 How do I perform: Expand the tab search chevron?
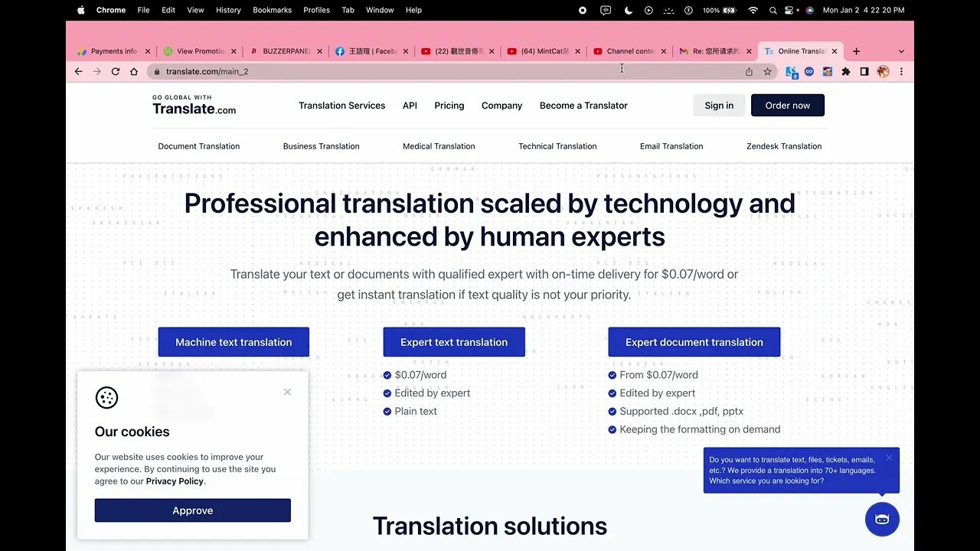pos(901,51)
